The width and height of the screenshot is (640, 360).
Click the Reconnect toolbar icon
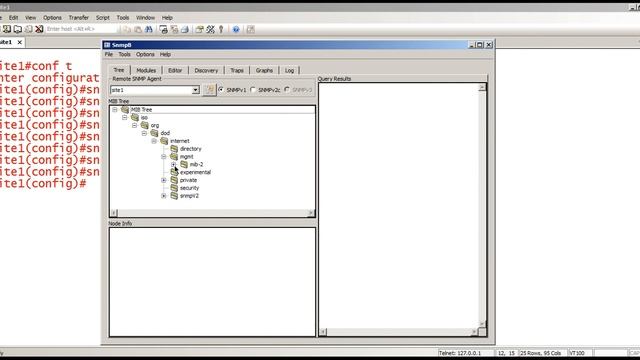pos(29,29)
